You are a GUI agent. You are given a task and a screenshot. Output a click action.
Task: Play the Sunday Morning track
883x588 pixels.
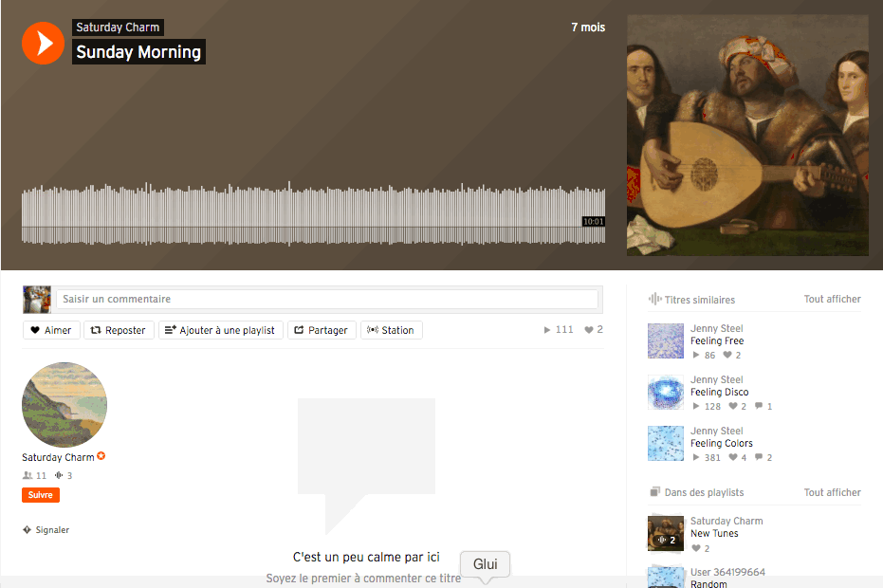[x=43, y=43]
